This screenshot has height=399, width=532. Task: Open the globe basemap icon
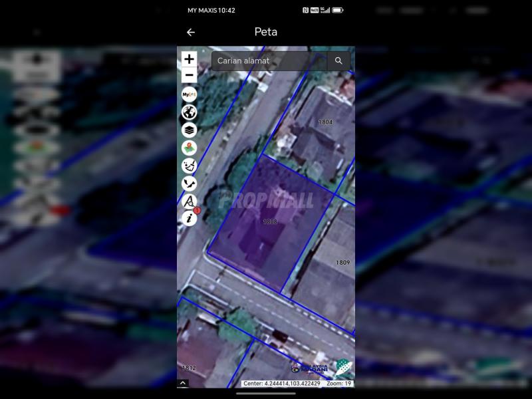[x=189, y=112]
